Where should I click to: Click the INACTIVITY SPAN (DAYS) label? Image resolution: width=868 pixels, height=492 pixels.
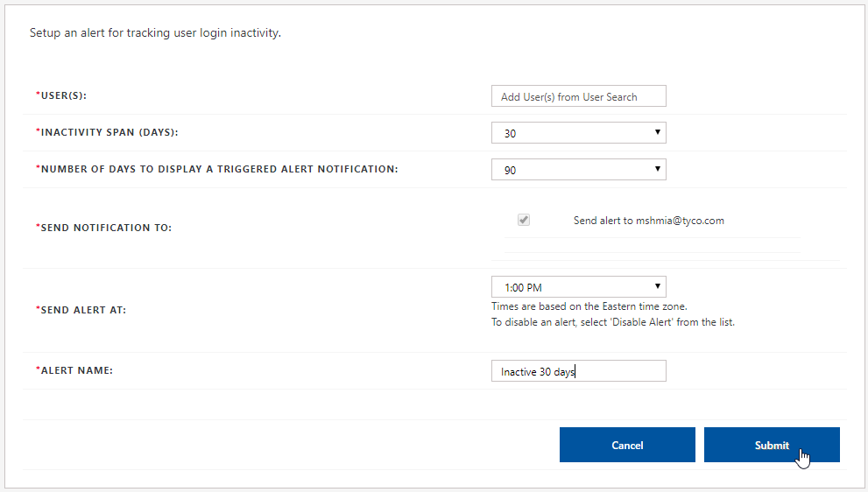click(109, 132)
